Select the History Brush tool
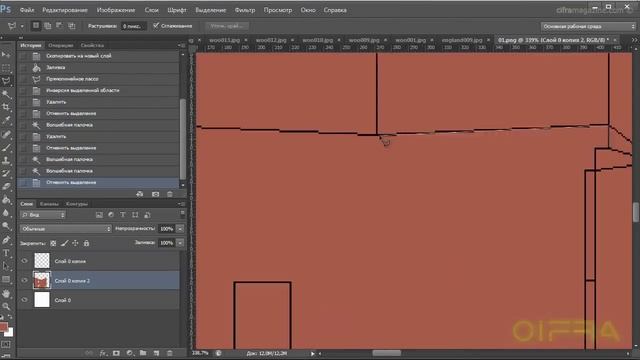The image size is (640, 360). coord(6,173)
